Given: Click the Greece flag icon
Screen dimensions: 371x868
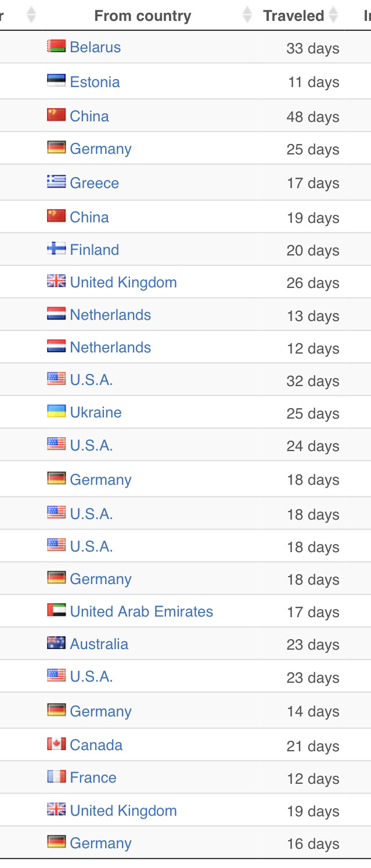Looking at the screenshot, I should point(56,182).
